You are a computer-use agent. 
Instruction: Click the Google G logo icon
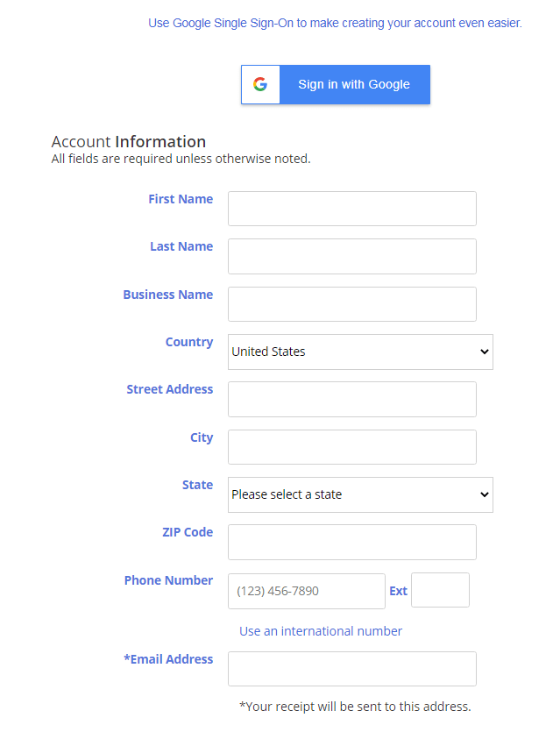pyautogui.click(x=259, y=84)
